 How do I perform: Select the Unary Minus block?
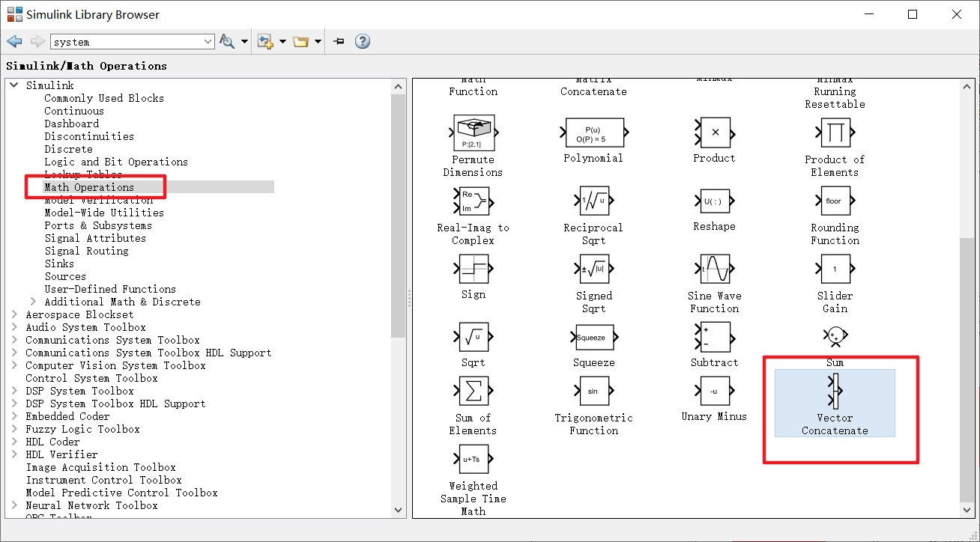[x=715, y=391]
